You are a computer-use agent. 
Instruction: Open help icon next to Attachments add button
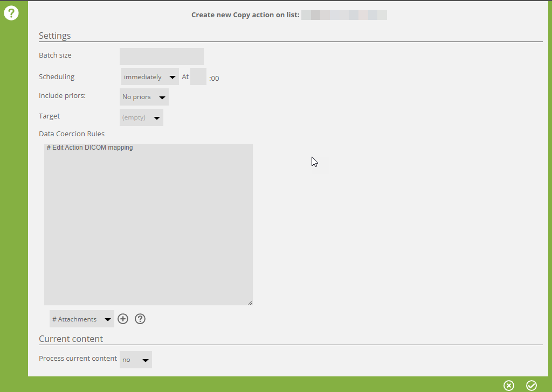tap(140, 319)
